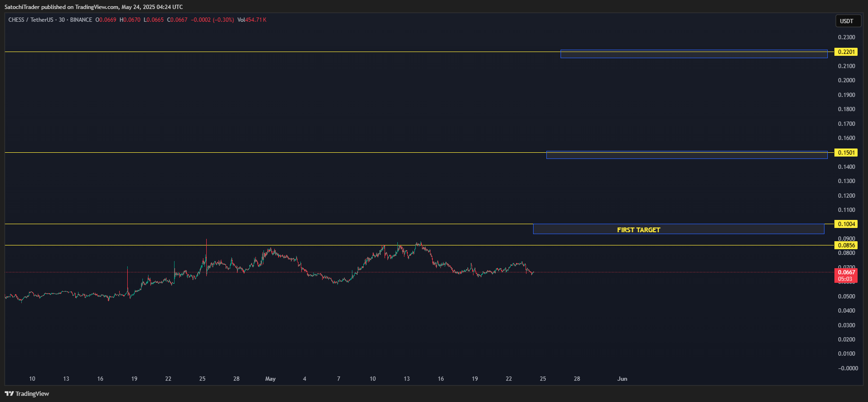Click the 0.2300 price axis tick

[x=847, y=37]
